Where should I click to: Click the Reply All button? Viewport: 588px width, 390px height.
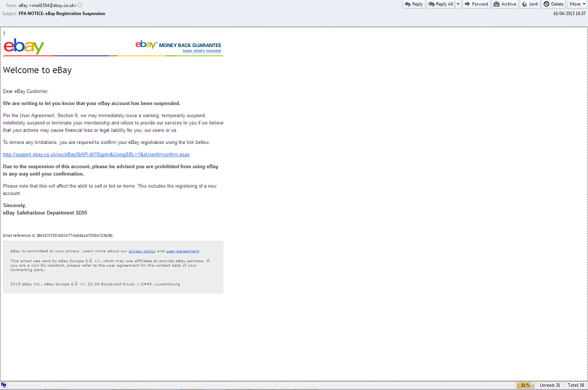(440, 4)
